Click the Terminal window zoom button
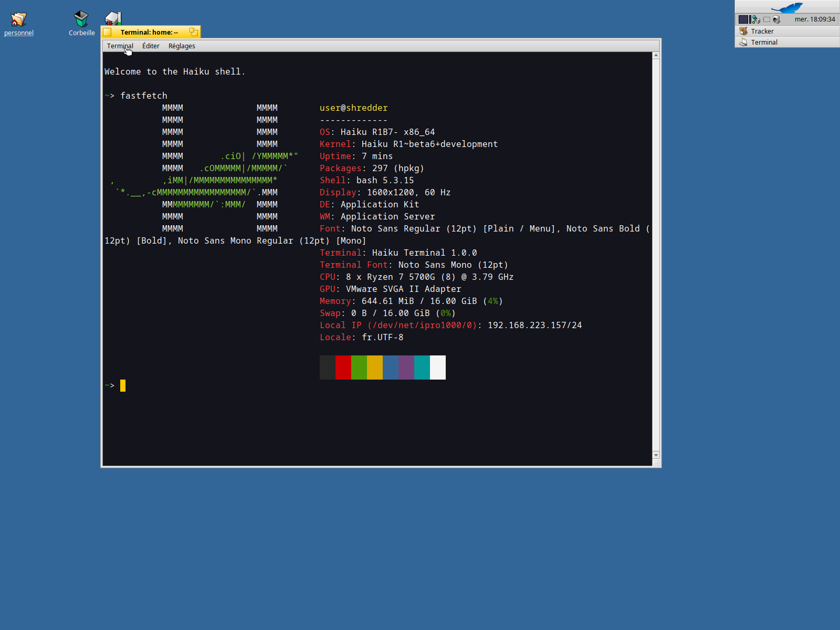 coord(194,32)
